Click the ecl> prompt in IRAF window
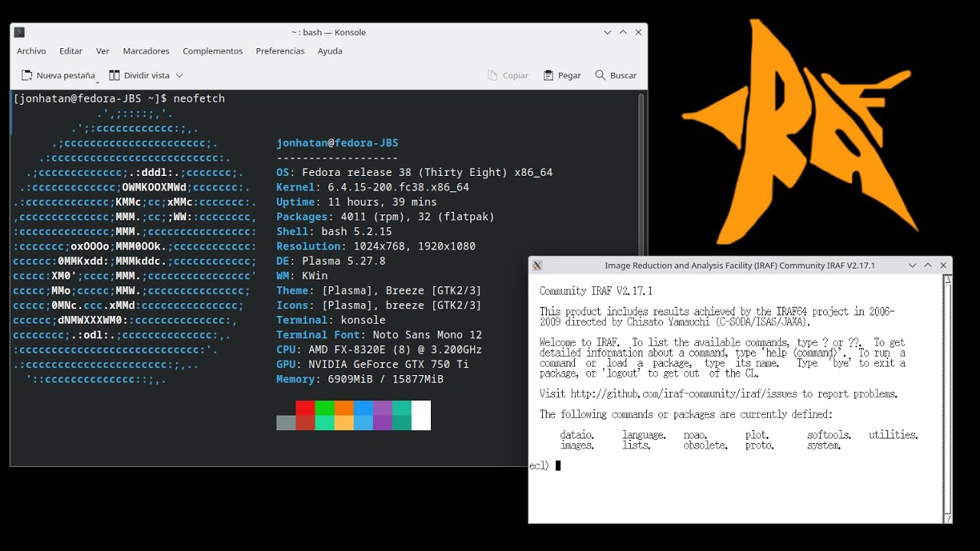980x551 pixels. coord(539,465)
